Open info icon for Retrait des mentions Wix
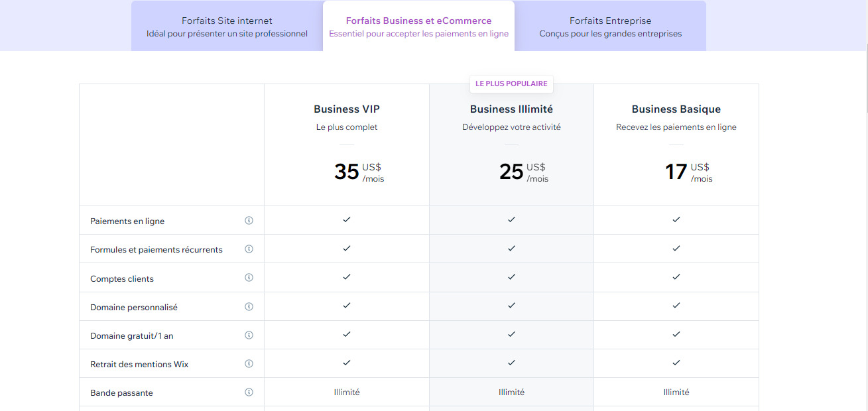The width and height of the screenshot is (868, 411). click(x=249, y=363)
